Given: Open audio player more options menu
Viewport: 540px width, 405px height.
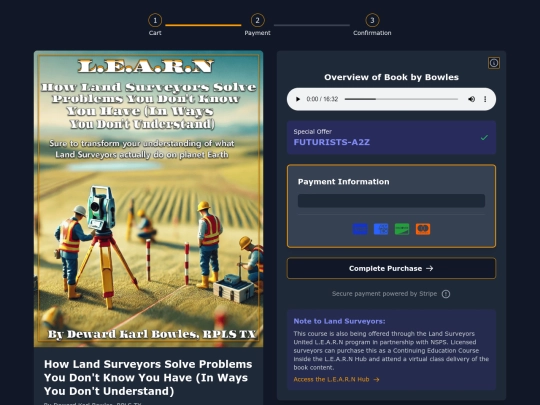Looking at the screenshot, I should [x=485, y=99].
